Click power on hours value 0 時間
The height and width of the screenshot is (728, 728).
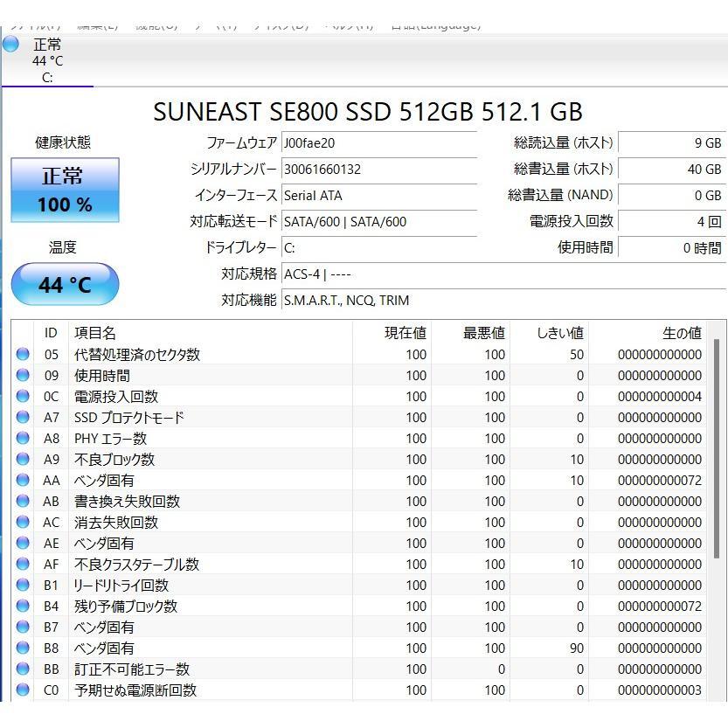click(671, 248)
